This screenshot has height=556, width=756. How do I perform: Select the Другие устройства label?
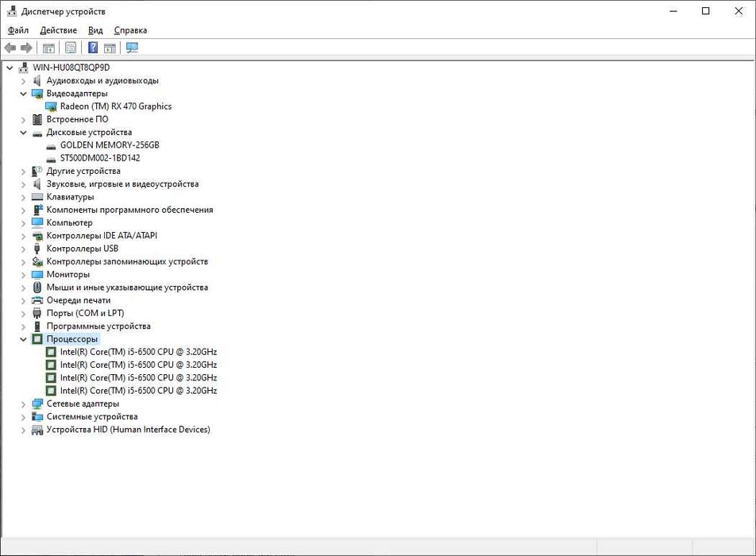83,171
